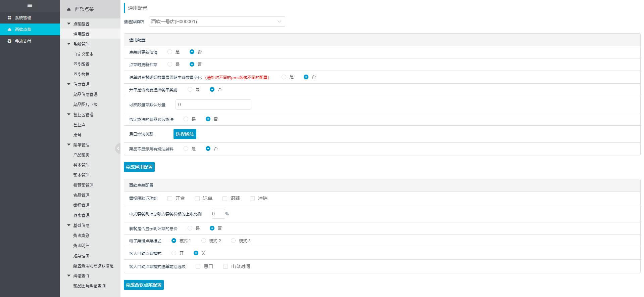This screenshot has height=297, width=644.
Task: Turn on 客人自助点菜模式 with 开
Action: pos(174,253)
